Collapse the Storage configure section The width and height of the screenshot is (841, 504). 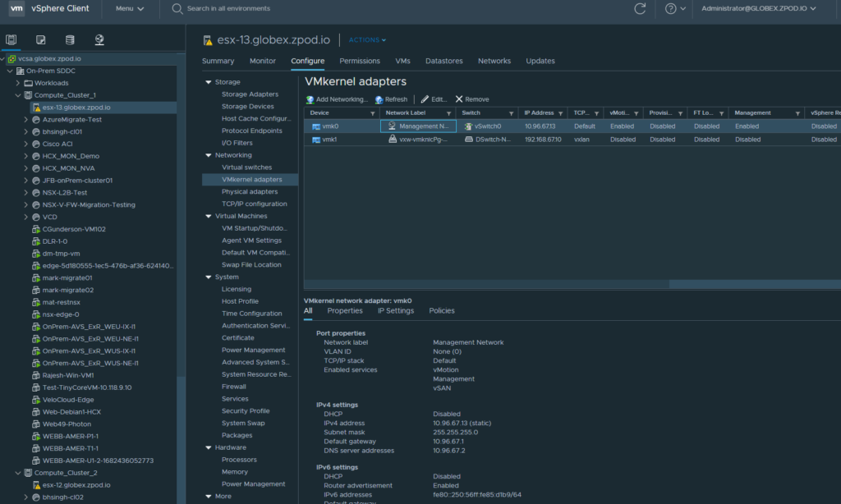(x=209, y=82)
